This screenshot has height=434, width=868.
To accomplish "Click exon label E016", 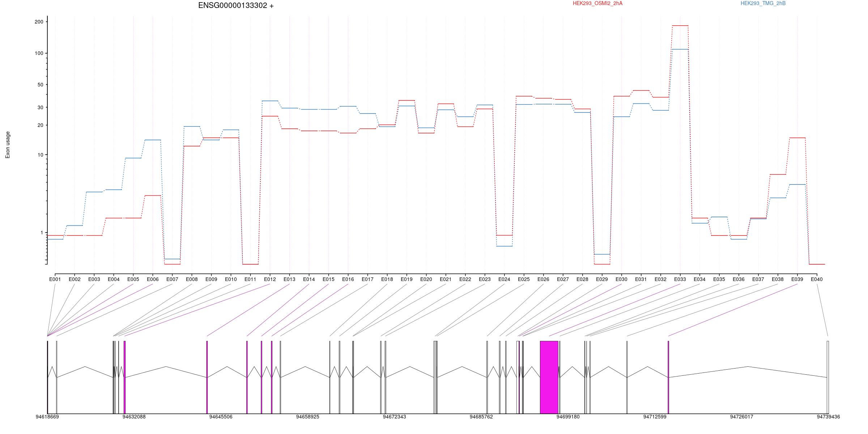I will [x=348, y=279].
